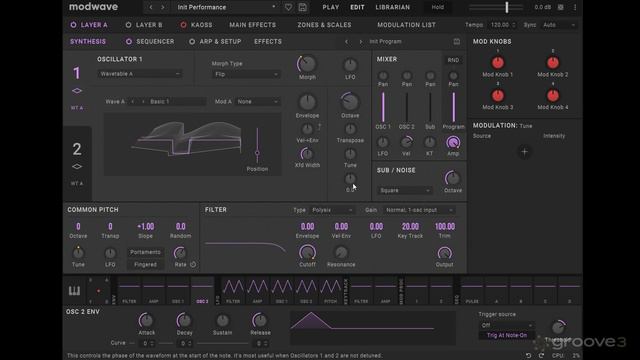Screen dimensions: 640x360
Task: Select Oscillator 2 number button
Action: pyautogui.click(x=77, y=149)
